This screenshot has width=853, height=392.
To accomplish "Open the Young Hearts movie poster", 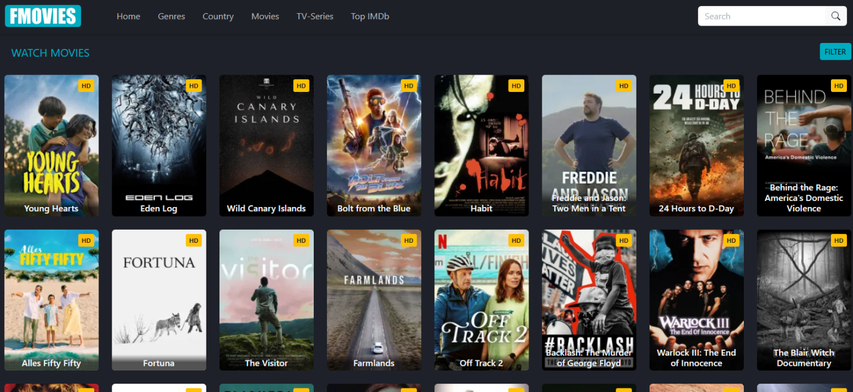I will [x=52, y=146].
